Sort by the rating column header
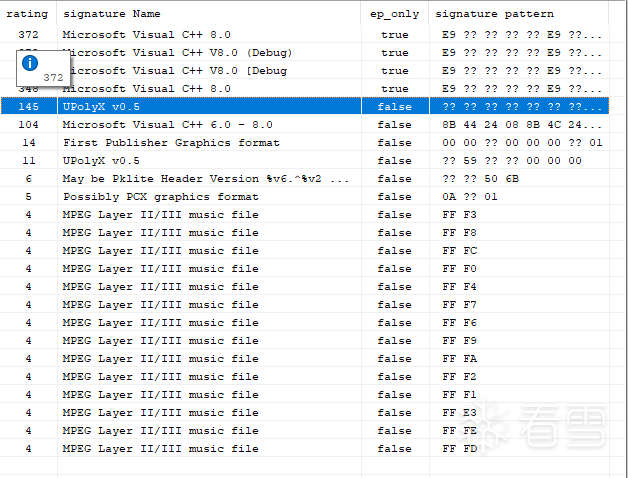628x478 pixels. point(27,14)
